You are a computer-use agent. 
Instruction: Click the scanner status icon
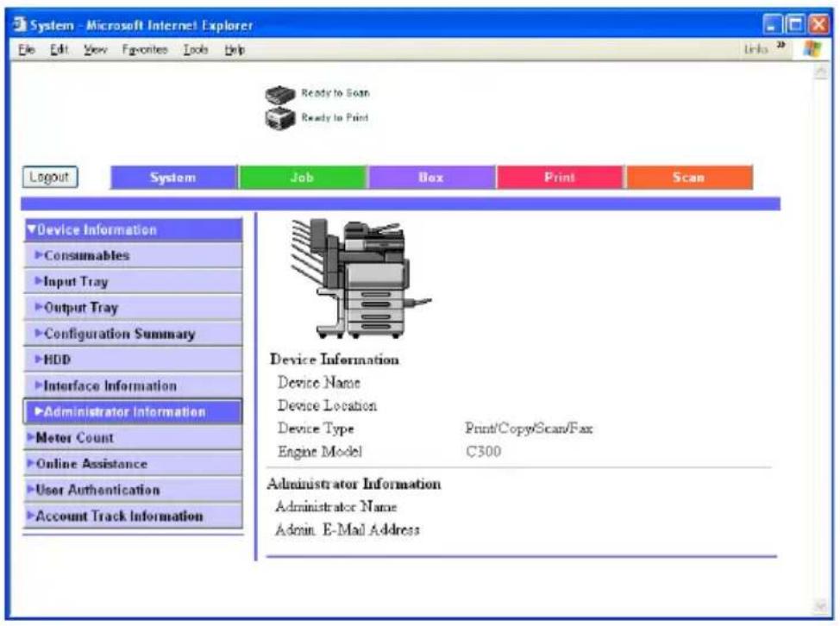tap(279, 95)
